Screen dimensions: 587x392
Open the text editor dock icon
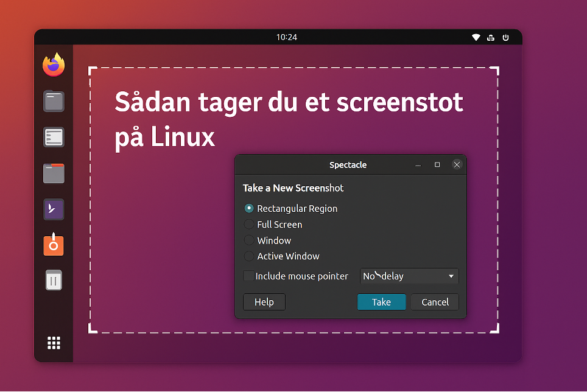[x=54, y=137]
